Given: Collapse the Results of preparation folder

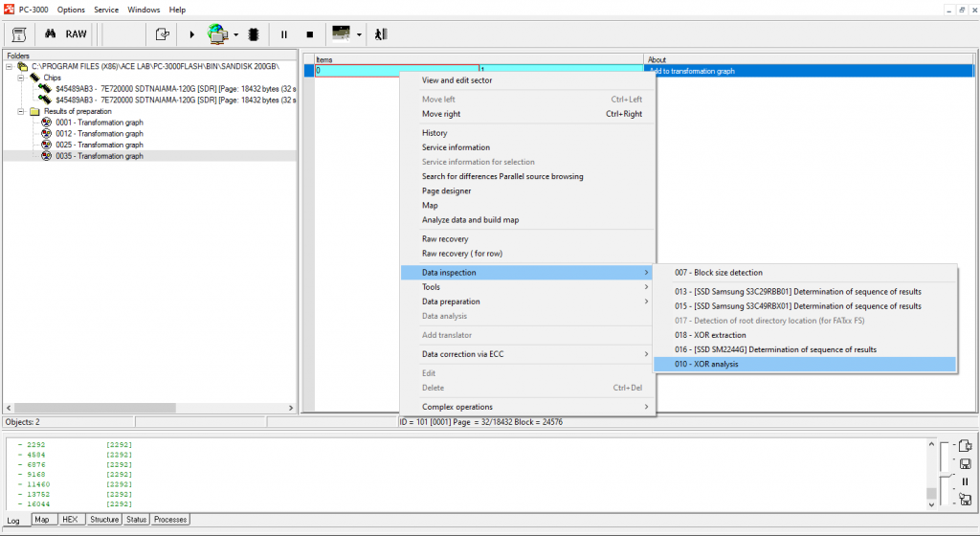Looking at the screenshot, I should (20, 111).
